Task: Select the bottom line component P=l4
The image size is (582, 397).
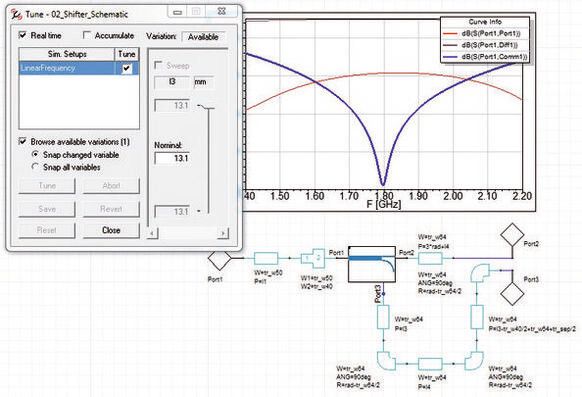Action: 430,364
